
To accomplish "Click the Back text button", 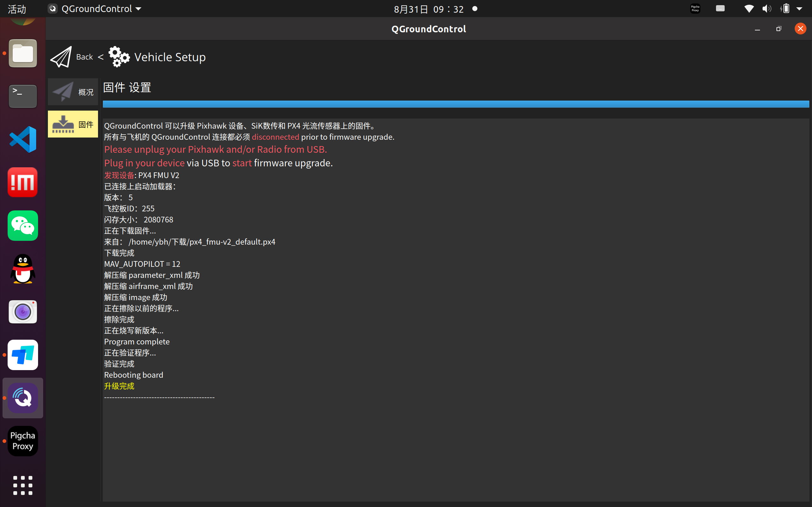I will [84, 57].
